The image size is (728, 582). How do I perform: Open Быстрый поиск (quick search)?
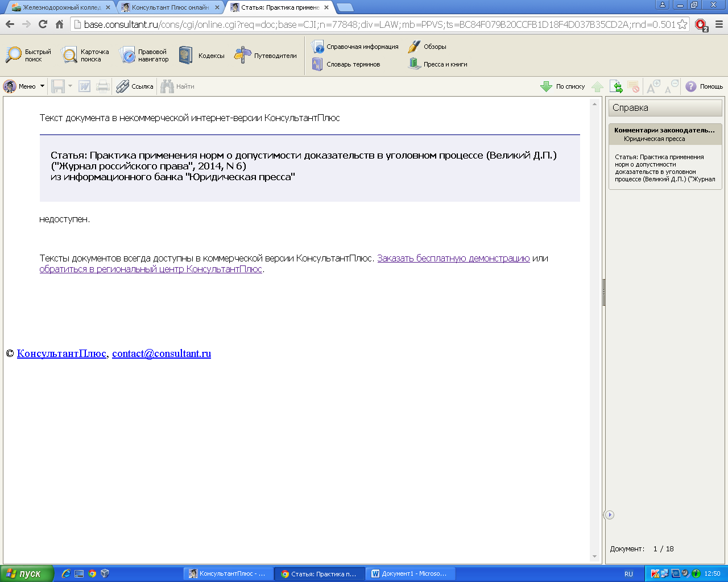click(x=28, y=55)
